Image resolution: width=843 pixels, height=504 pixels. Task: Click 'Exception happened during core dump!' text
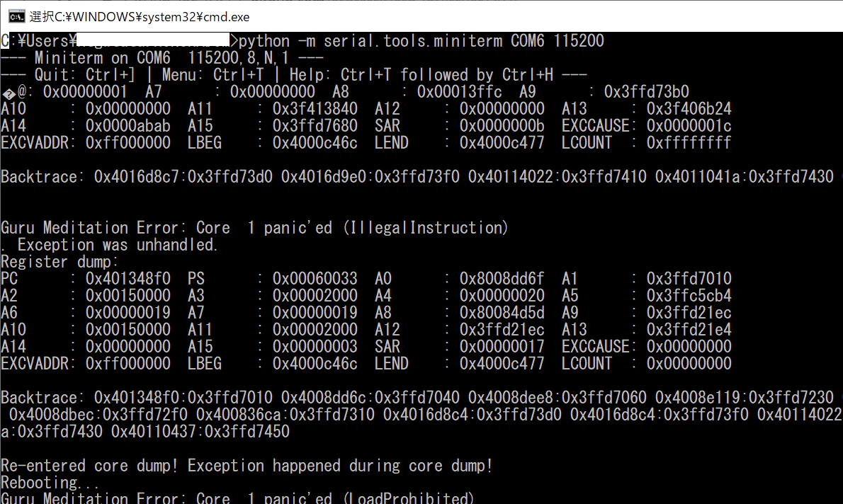pyautogui.click(x=340, y=466)
